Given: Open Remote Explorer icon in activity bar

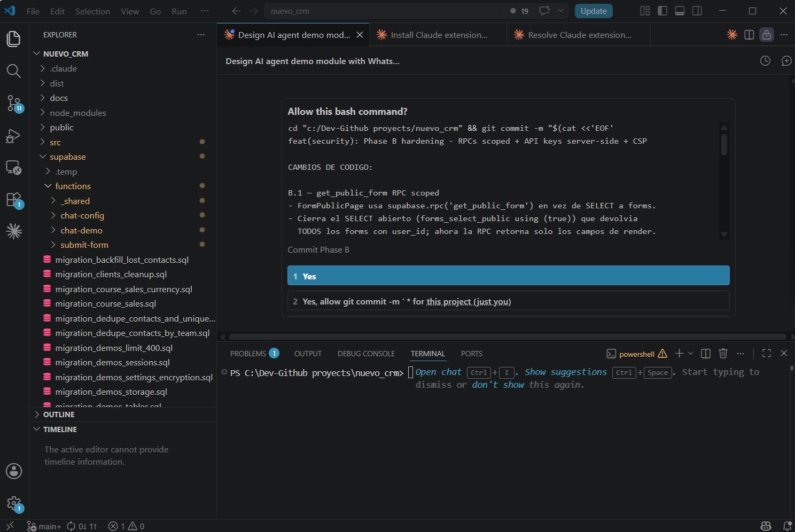Looking at the screenshot, I should tap(13, 168).
